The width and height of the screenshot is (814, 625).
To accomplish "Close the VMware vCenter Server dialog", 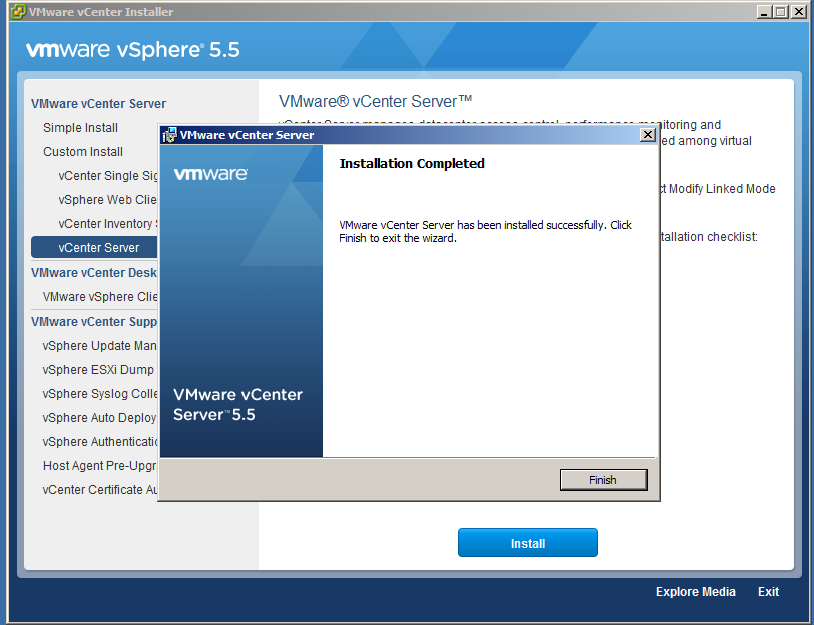I will coord(647,135).
